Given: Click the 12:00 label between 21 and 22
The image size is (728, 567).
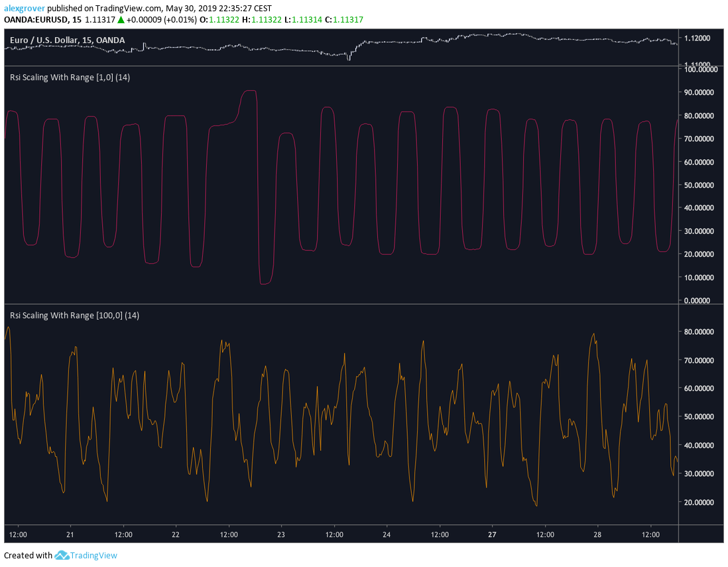Looking at the screenshot, I should point(123,535).
